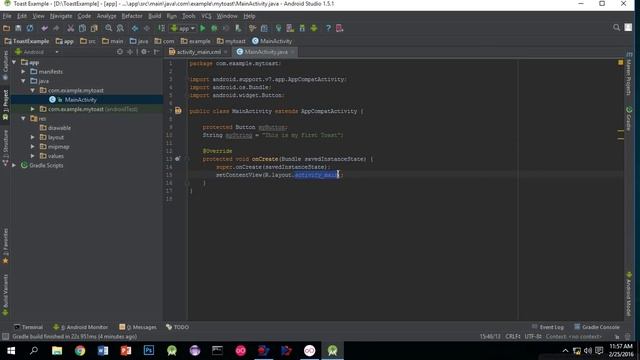Click the Copy toolbar icon

(x=82, y=28)
